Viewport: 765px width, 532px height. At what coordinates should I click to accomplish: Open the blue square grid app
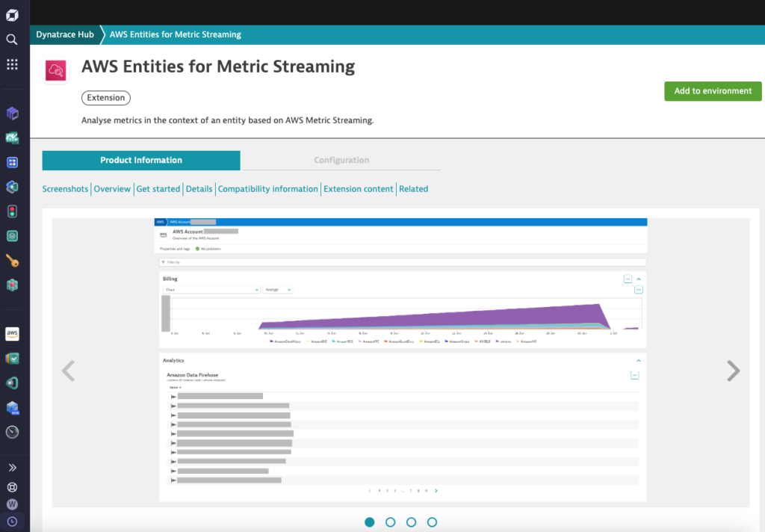click(12, 163)
